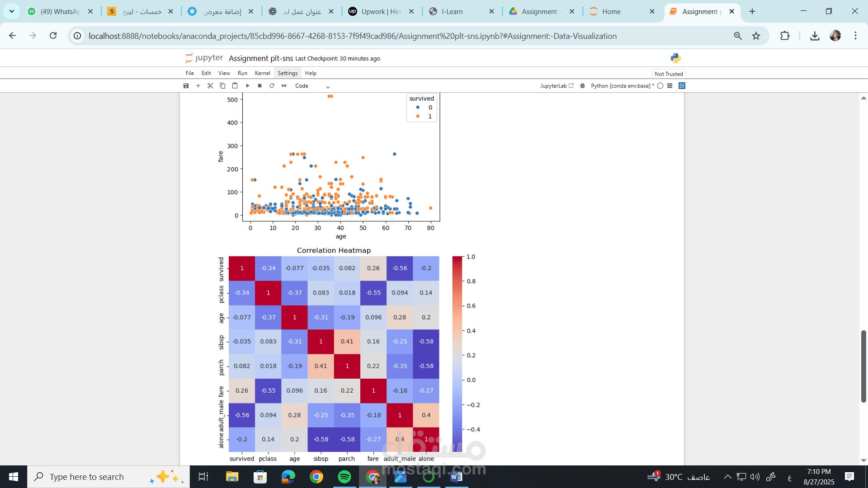Click the Not Trusted button
This screenshot has width=868, height=488.
669,74
